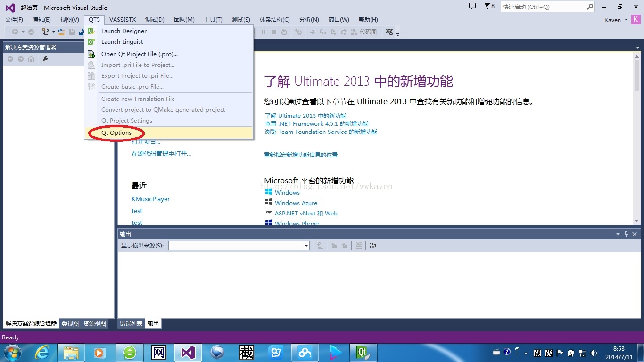Click the volume speaker tray icon
This screenshot has height=362, width=644.
pyautogui.click(x=594, y=353)
